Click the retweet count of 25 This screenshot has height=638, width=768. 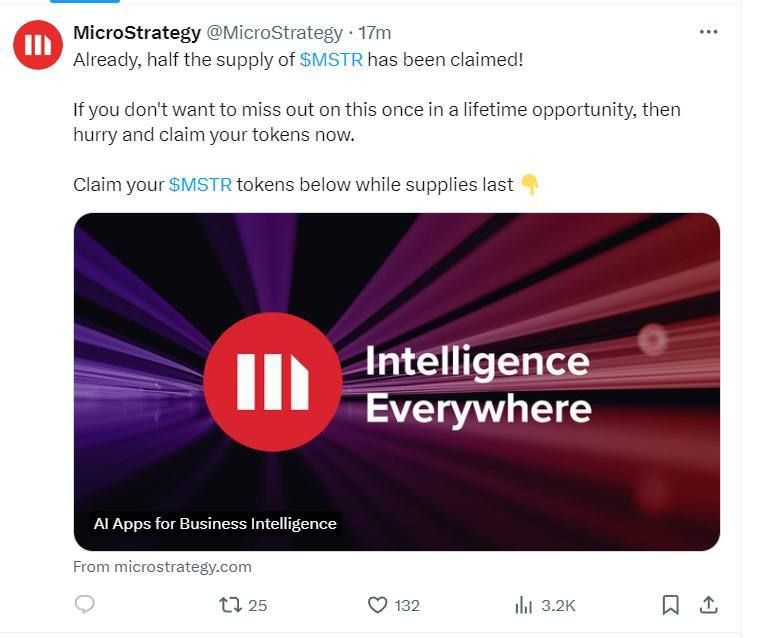[257, 605]
